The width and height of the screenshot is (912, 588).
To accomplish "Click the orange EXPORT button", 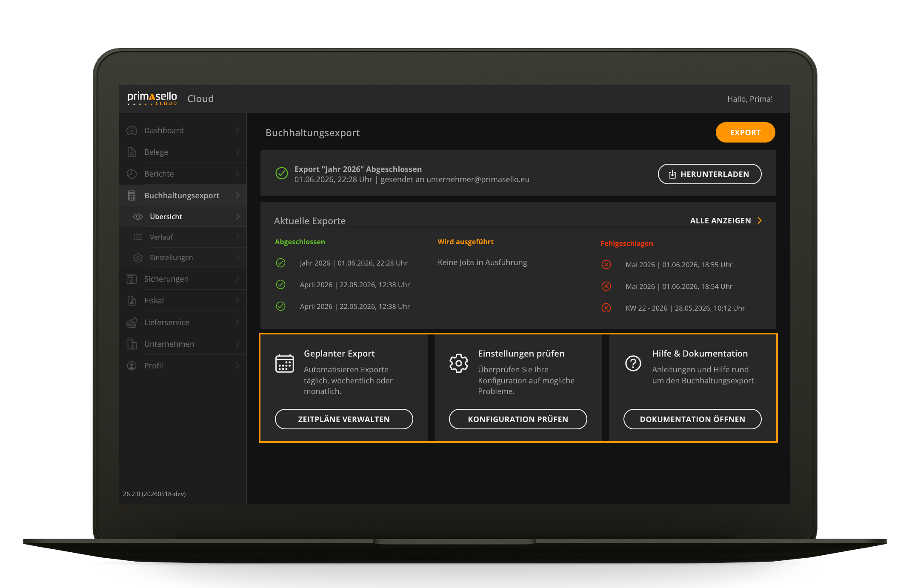I will [745, 133].
